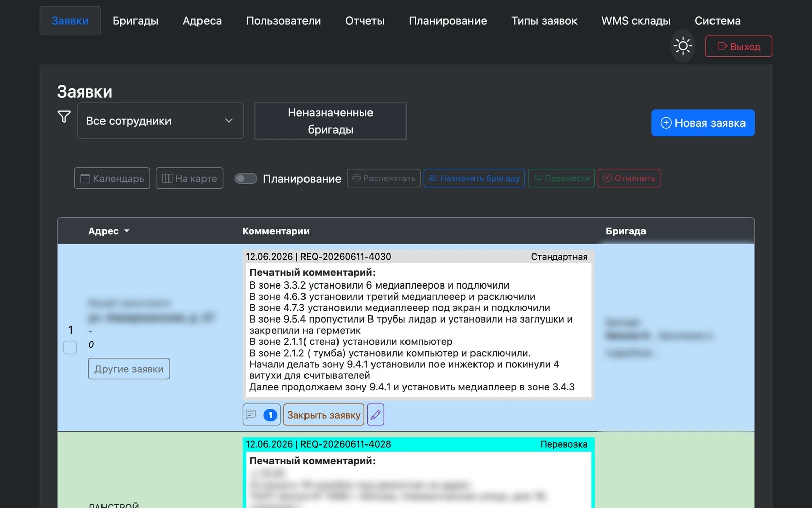This screenshot has width=812, height=508.
Task: Sort by the Адрес column header
Action: click(x=109, y=231)
